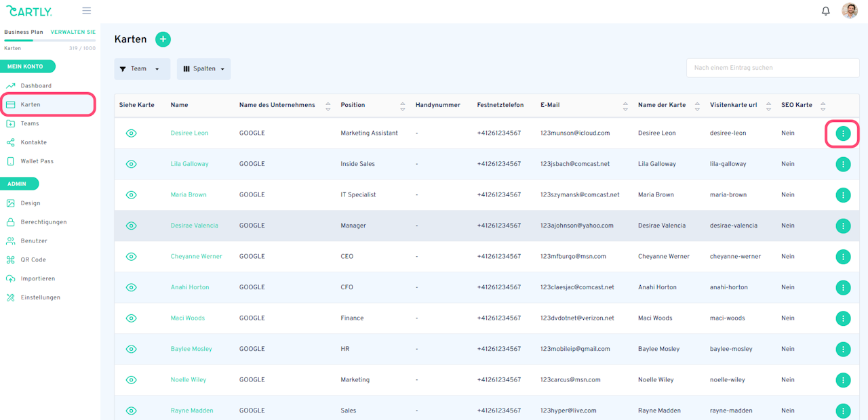Open actions menu for Lila Galloway
This screenshot has width=868, height=420.
point(843,164)
